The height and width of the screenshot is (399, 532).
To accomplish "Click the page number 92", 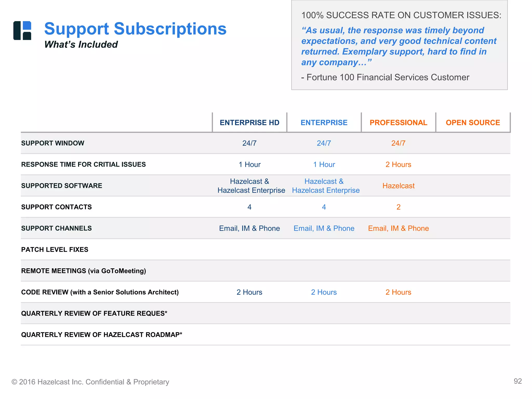I will (518, 381).
